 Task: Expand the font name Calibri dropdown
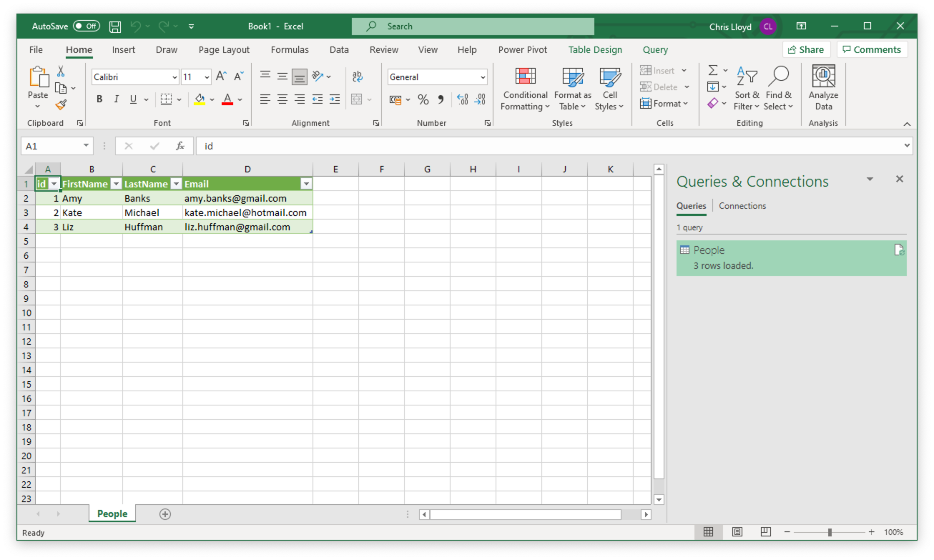point(174,77)
